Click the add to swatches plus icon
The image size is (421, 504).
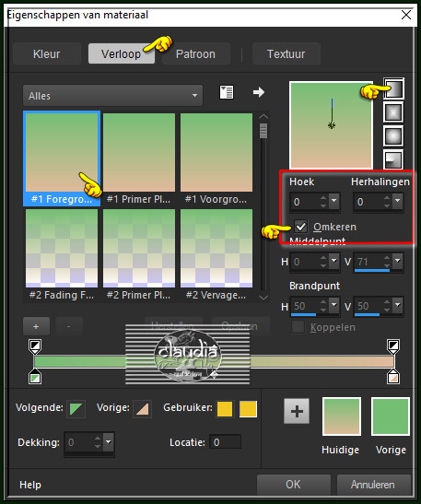point(297,411)
